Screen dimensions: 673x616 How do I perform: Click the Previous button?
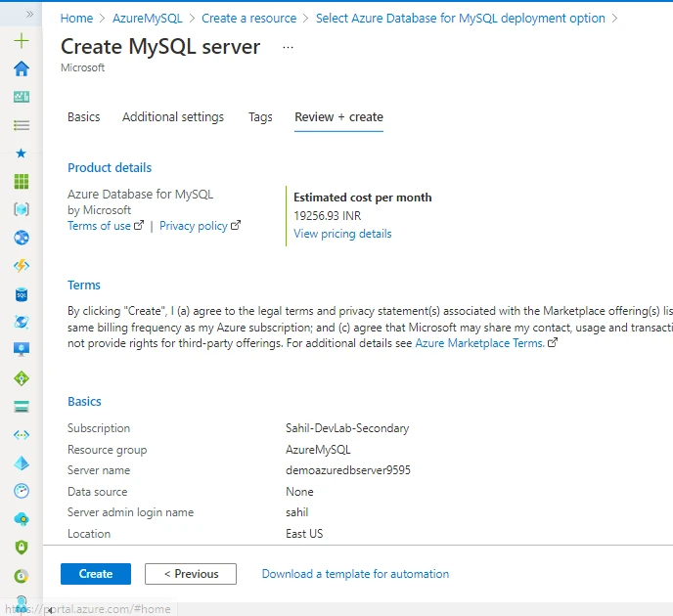(191, 574)
